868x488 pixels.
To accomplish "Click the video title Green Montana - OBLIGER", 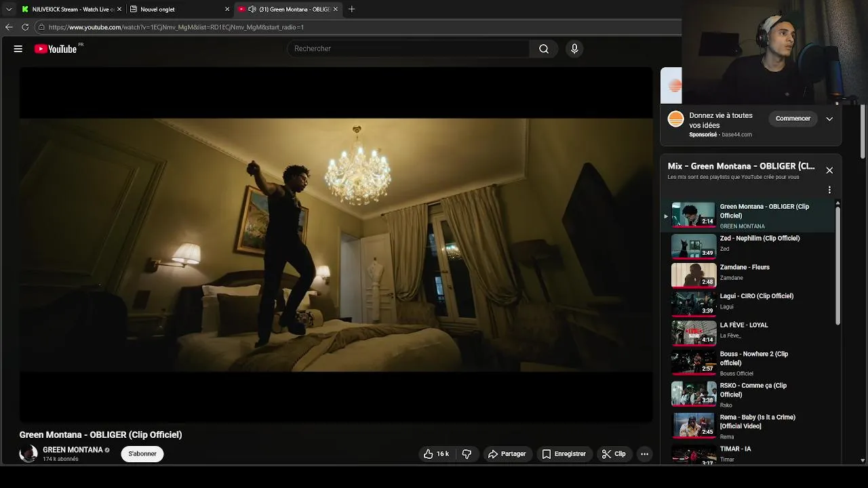I will click(100, 435).
